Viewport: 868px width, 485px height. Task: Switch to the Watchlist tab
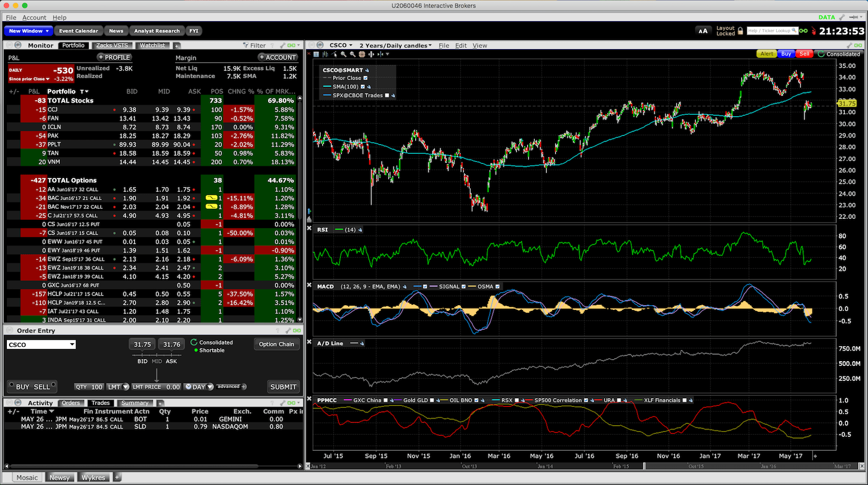point(152,45)
